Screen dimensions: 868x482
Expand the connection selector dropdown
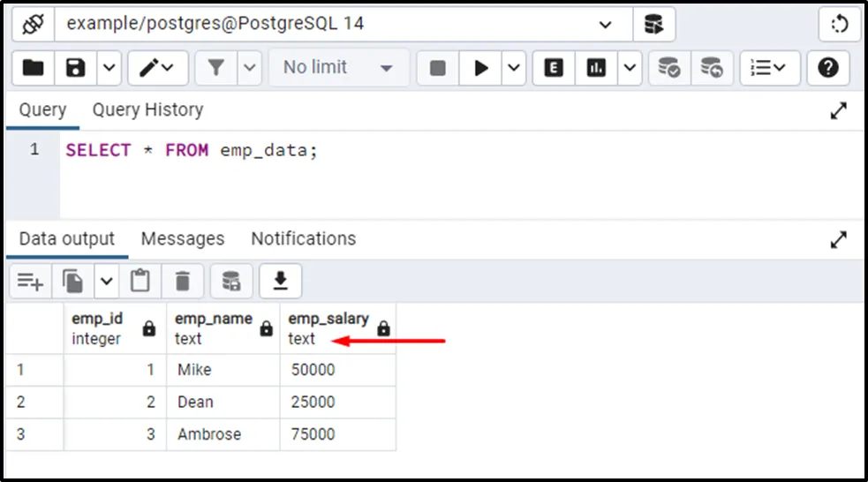[605, 24]
